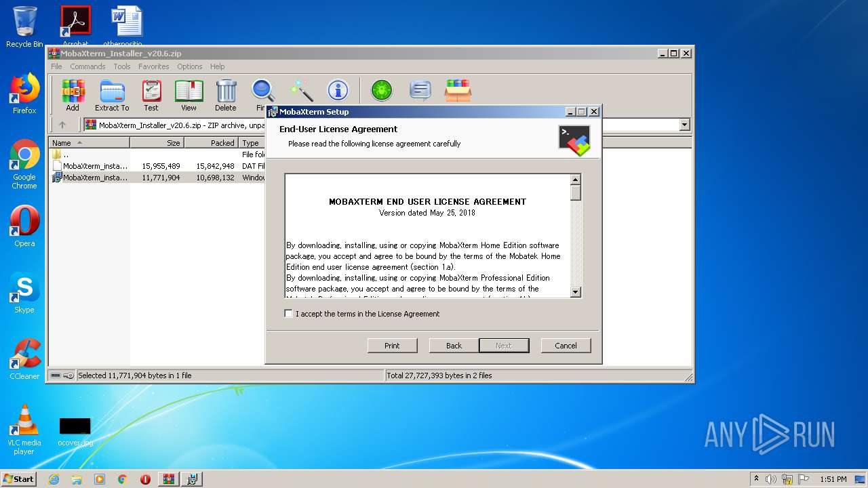Click the Delete trash icon in WinRAR

[x=226, y=95]
